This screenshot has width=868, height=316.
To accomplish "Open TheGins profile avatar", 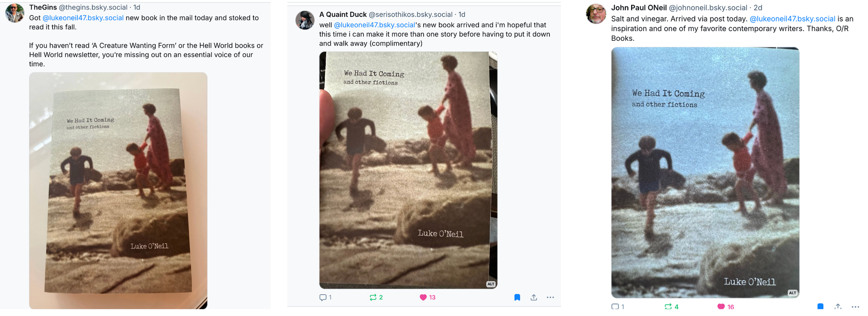I will tap(15, 13).
